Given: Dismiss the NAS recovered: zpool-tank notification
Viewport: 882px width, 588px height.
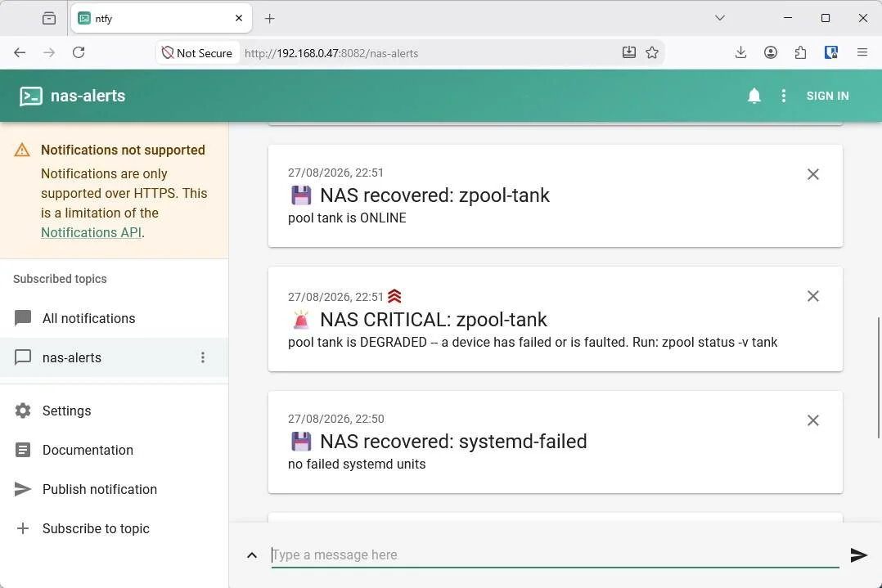Looking at the screenshot, I should [x=812, y=174].
